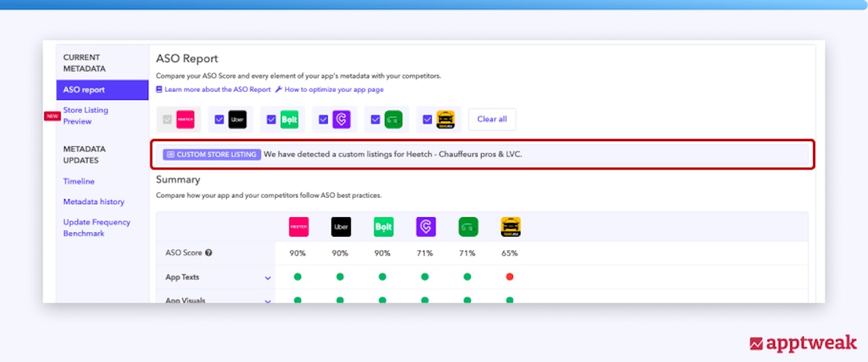Open Store Listing Preview in the sidebar
868x362 pixels.
pyautogui.click(x=85, y=116)
